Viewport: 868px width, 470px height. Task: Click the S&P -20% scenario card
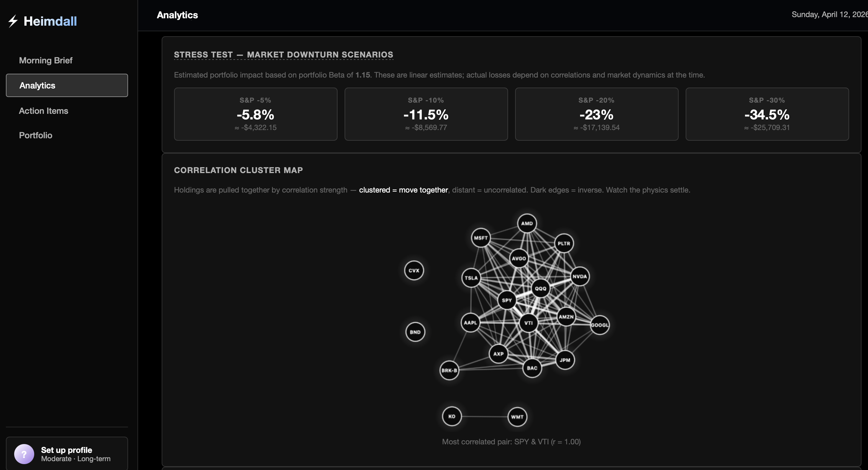click(596, 114)
